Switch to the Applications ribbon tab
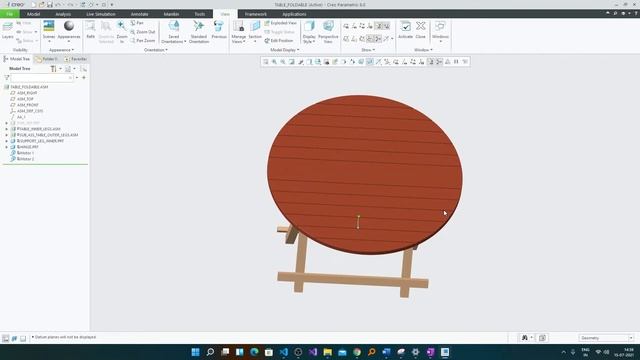This screenshot has width=640, height=360. pos(294,14)
